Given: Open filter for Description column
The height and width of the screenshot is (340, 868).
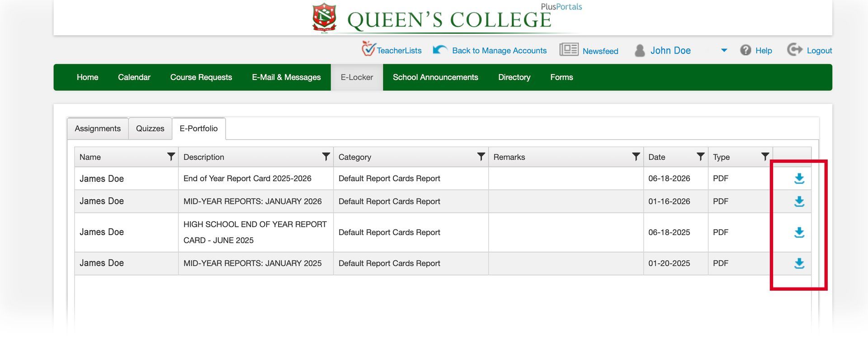Looking at the screenshot, I should tap(325, 156).
